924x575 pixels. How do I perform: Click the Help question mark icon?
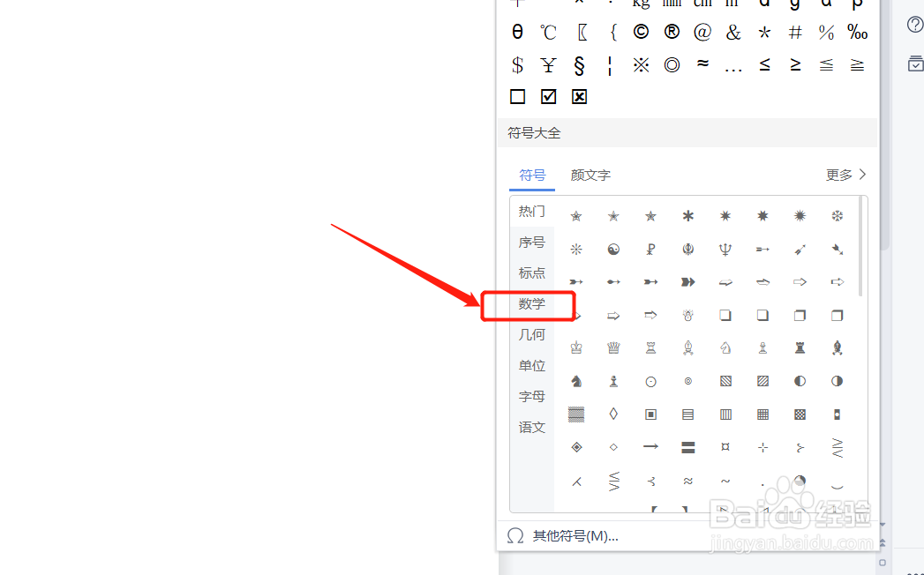click(913, 25)
